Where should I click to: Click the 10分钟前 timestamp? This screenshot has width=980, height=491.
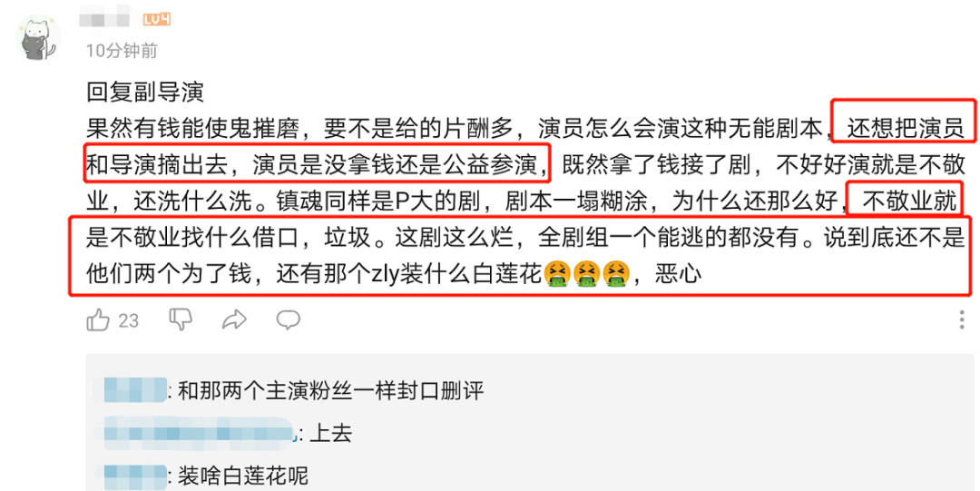122,51
